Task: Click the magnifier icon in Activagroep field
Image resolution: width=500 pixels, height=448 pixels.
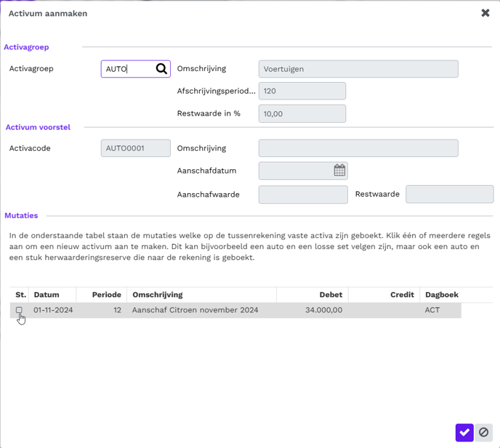Action: point(161,69)
